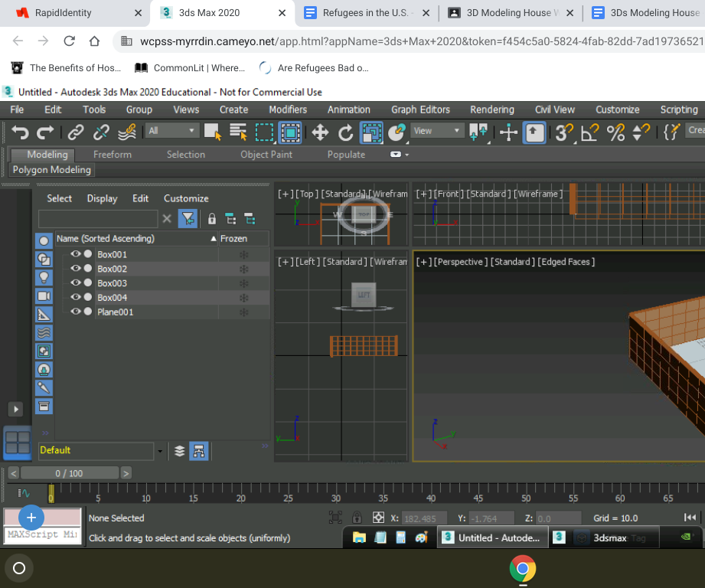Toggle the Angle Snap icon
This screenshot has height=588, width=705.
(x=589, y=132)
